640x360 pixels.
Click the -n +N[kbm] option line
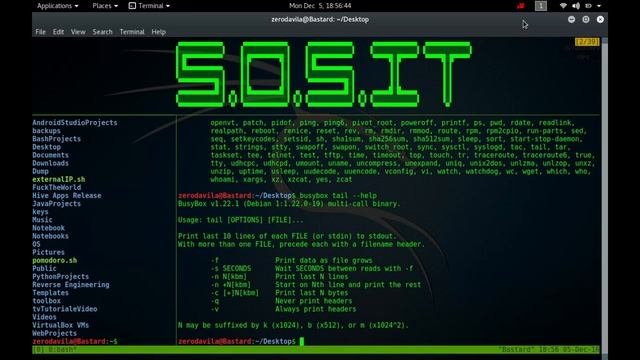tap(316, 284)
